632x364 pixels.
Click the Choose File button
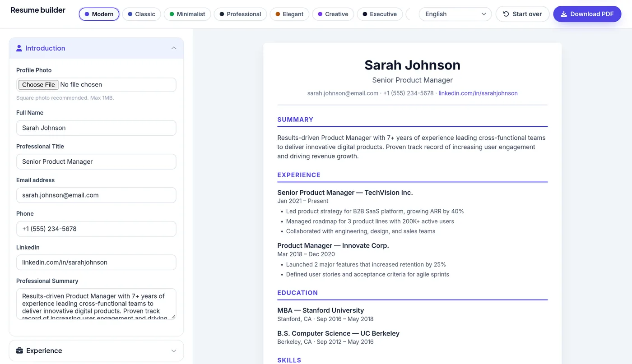coord(38,85)
